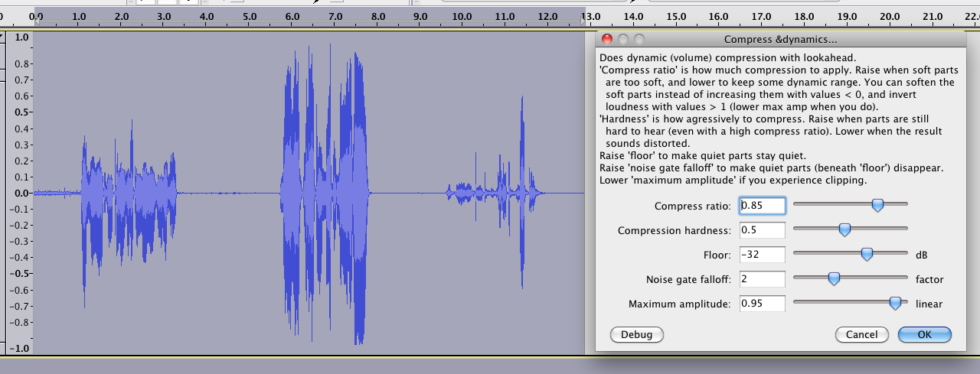
Task: Click the Noise gate falloff input box
Action: tap(763, 279)
